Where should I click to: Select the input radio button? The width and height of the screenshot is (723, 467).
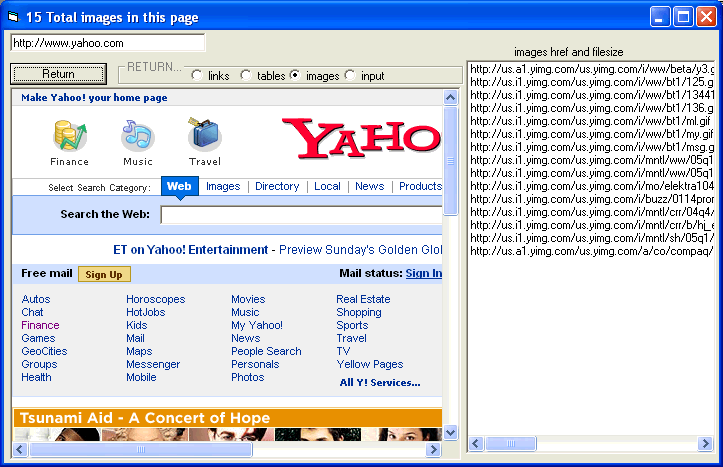click(x=350, y=76)
